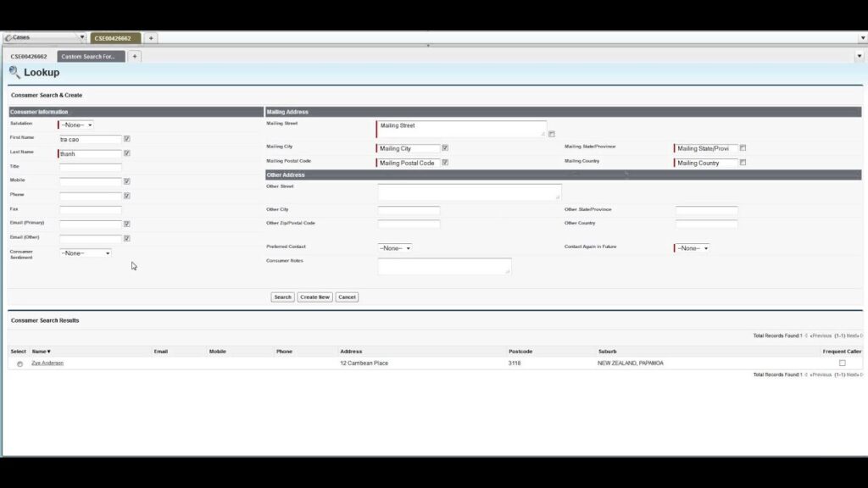The height and width of the screenshot is (488, 868).
Task: Toggle the Phone checkbox
Action: [127, 196]
